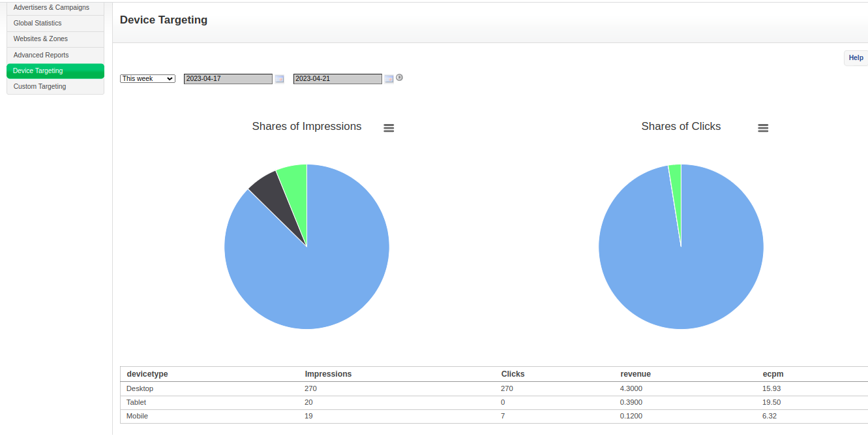Select the Device Targeting sidebar item

[x=38, y=71]
